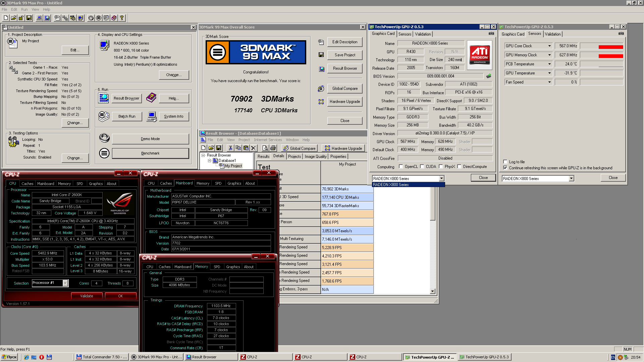Image resolution: width=644 pixels, height=362 pixels.
Task: Click the Result Browser magnifier toolbar icon
Action: (47, 18)
